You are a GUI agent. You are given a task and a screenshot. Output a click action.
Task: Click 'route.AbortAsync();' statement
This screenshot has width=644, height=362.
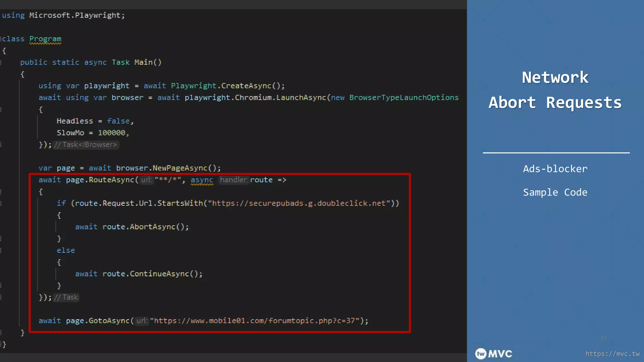pyautogui.click(x=146, y=227)
